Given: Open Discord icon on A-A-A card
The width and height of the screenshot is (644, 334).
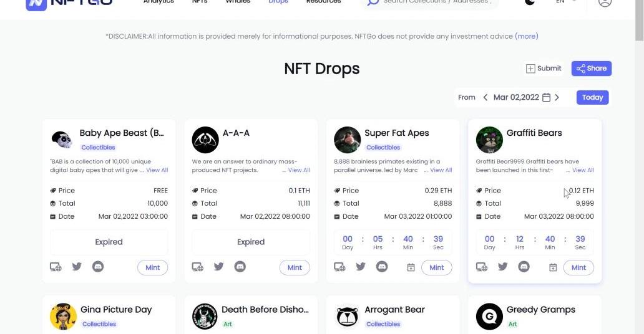Looking at the screenshot, I should coord(240,267).
